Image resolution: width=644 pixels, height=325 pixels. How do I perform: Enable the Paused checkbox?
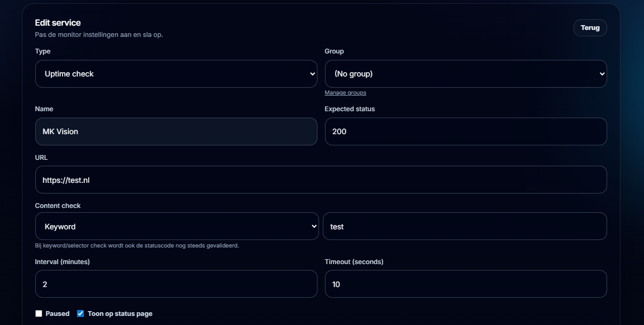tap(38, 314)
